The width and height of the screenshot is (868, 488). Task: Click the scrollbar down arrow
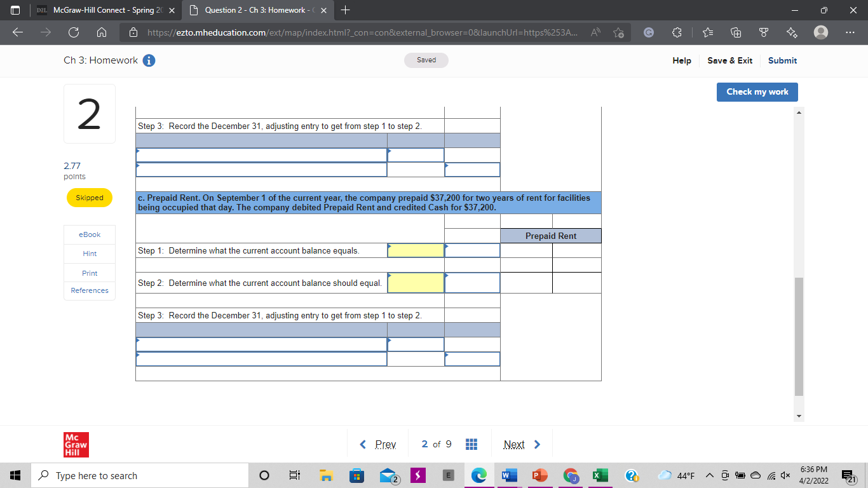799,417
